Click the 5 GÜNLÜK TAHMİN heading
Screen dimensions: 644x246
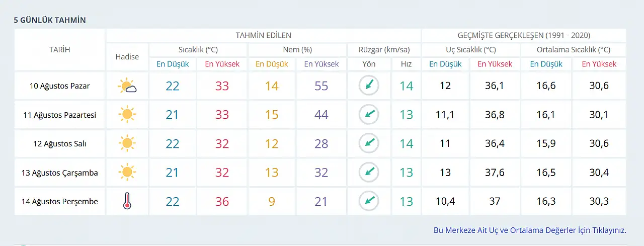tap(50, 20)
